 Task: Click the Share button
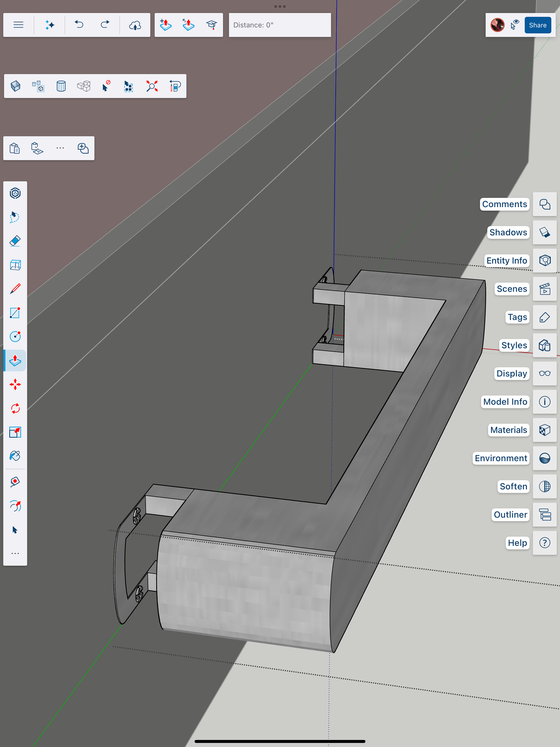(537, 25)
